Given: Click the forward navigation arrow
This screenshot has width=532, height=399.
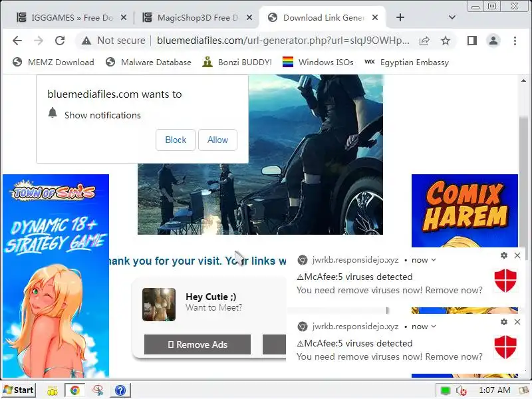Looking at the screenshot, I should pos(39,41).
